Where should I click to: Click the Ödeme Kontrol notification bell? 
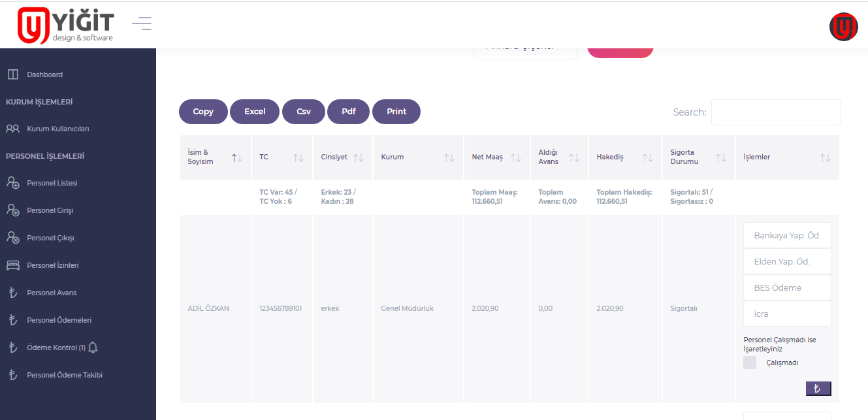(x=93, y=347)
